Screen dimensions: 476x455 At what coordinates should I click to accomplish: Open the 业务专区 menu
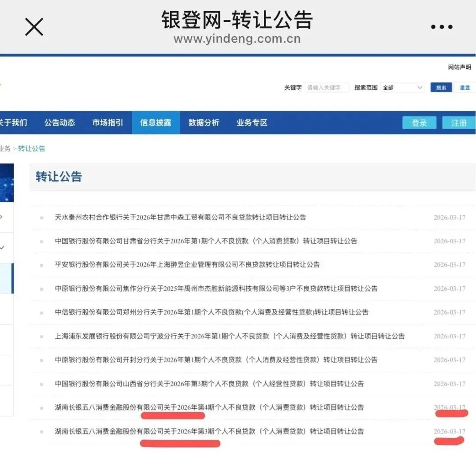pos(251,123)
